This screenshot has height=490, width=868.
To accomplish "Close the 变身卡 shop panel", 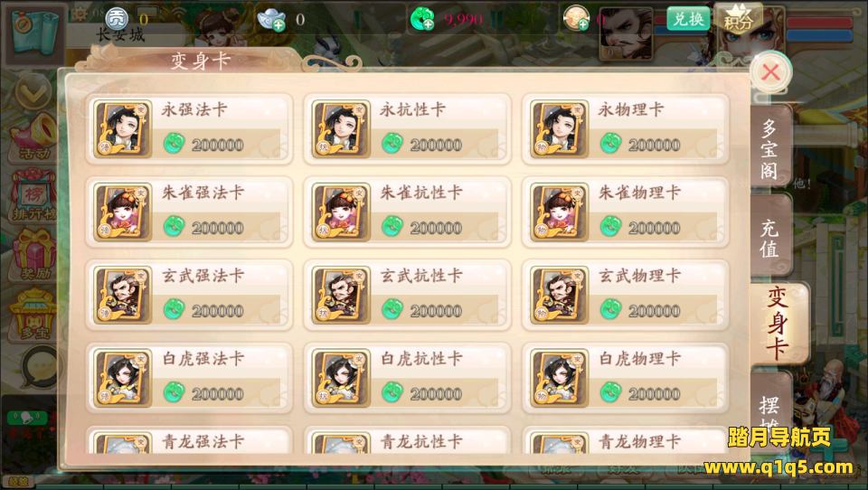I will click(x=770, y=72).
